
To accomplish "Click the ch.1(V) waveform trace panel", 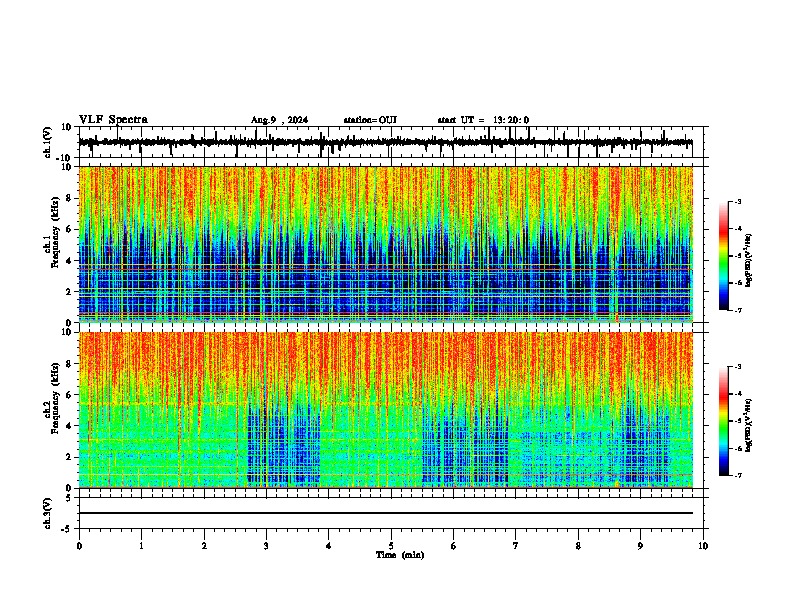I will tap(391, 142).
